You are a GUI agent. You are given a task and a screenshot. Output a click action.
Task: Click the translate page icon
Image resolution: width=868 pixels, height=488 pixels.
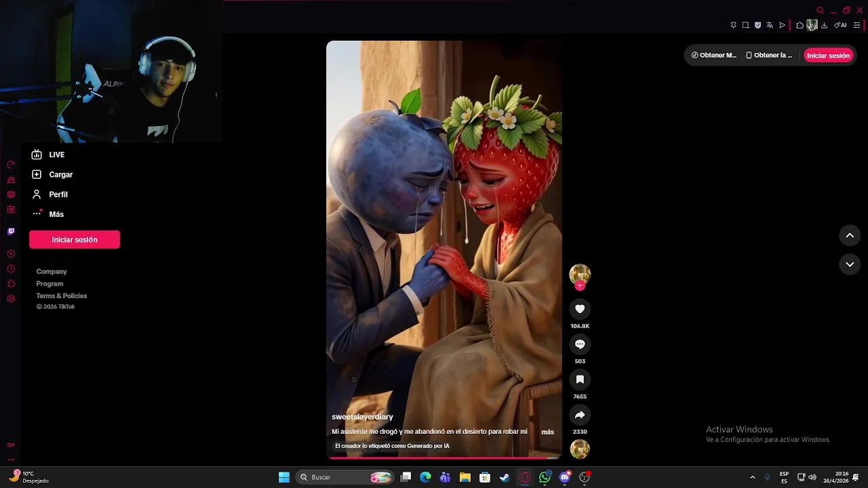[770, 25]
